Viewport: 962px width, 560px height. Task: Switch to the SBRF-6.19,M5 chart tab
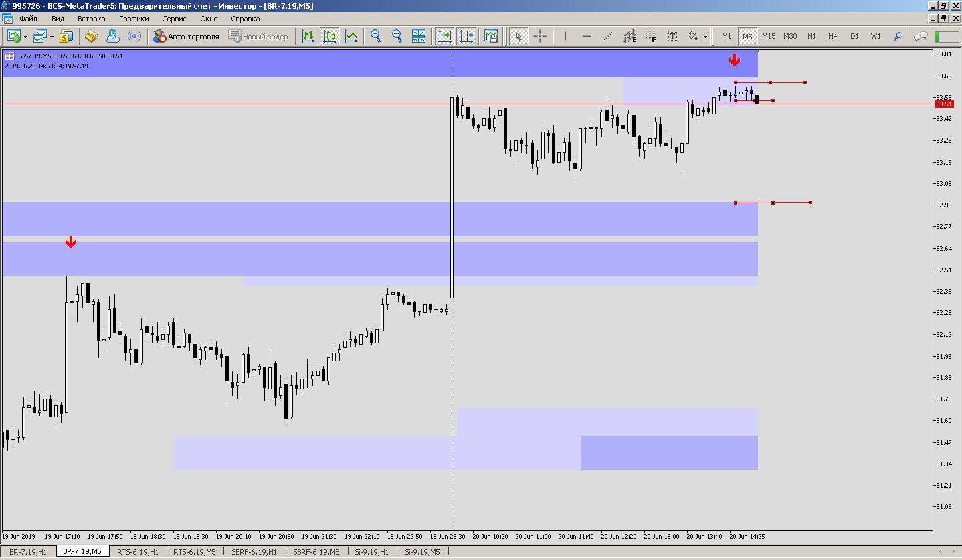pyautogui.click(x=316, y=552)
